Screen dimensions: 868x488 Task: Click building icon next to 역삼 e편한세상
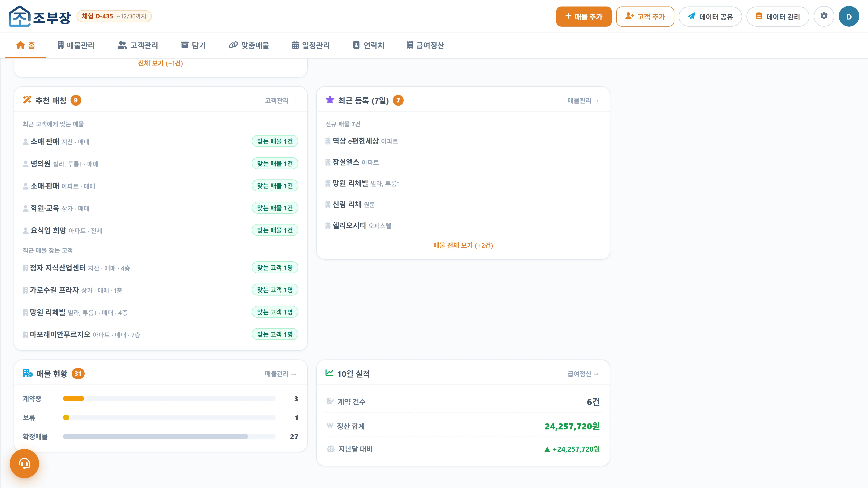[328, 141]
